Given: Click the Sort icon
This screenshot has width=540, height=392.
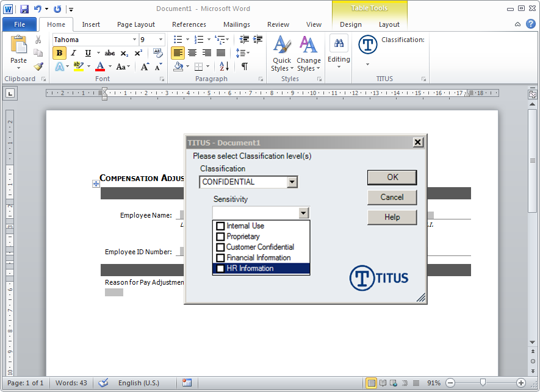Looking at the screenshot, I should pos(224,66).
